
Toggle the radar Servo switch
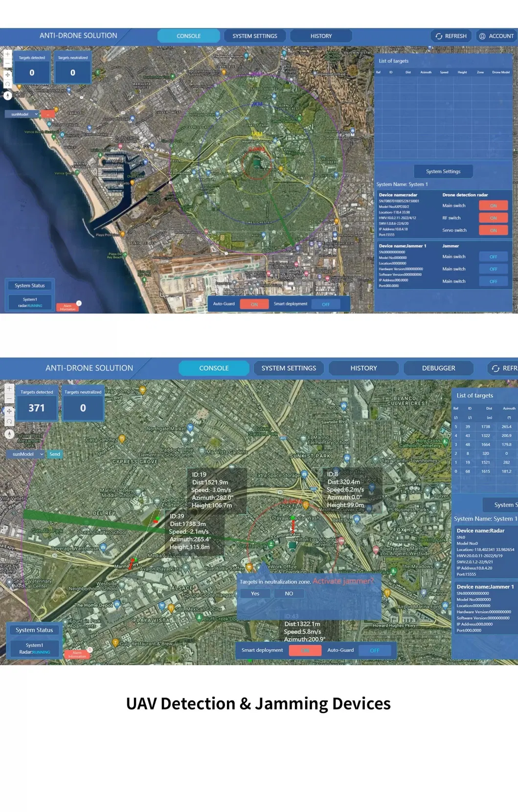(x=493, y=230)
